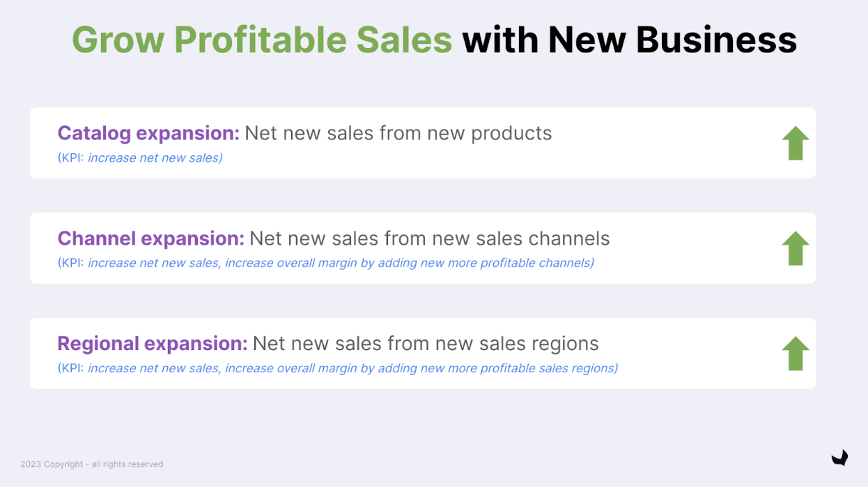Click "Net new sales from new products" text
This screenshot has width=868, height=488.
(x=398, y=133)
